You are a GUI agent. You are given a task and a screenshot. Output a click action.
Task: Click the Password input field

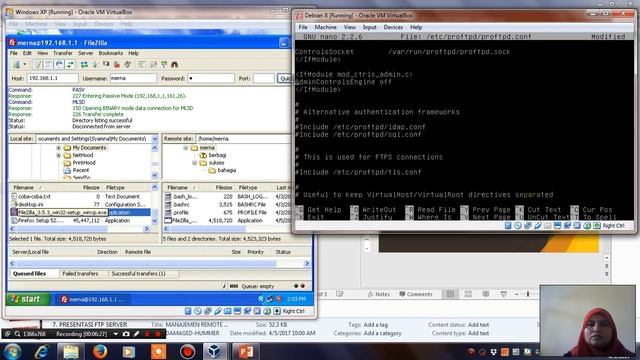pos(211,78)
